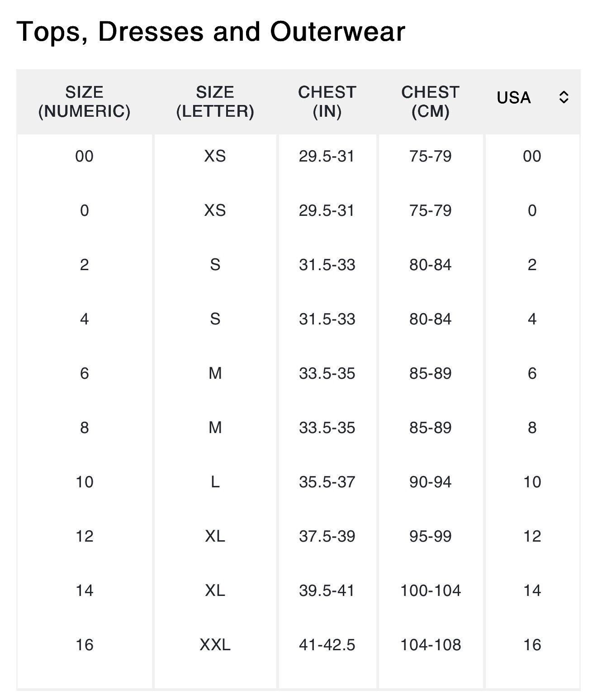Open the USA region size dropdown
The height and width of the screenshot is (700, 597).
click(532, 98)
